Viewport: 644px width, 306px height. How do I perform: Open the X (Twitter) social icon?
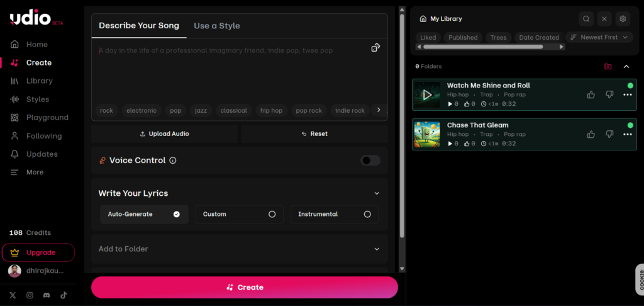[x=13, y=295]
